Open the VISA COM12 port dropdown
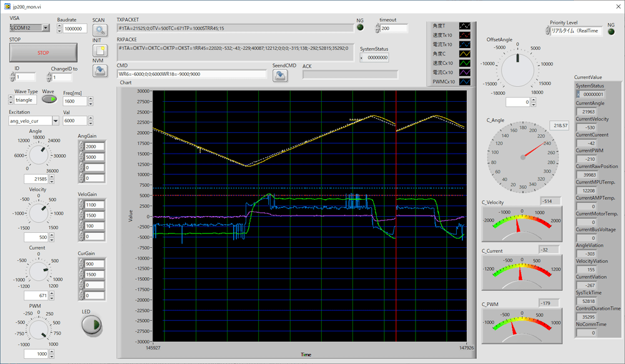The height and width of the screenshot is (364, 625). [46, 28]
